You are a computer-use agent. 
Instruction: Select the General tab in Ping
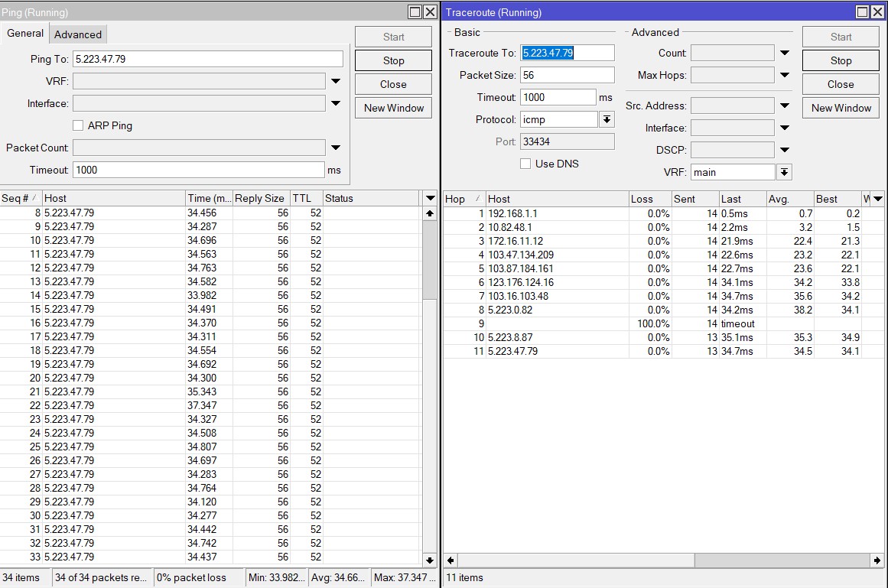point(25,34)
